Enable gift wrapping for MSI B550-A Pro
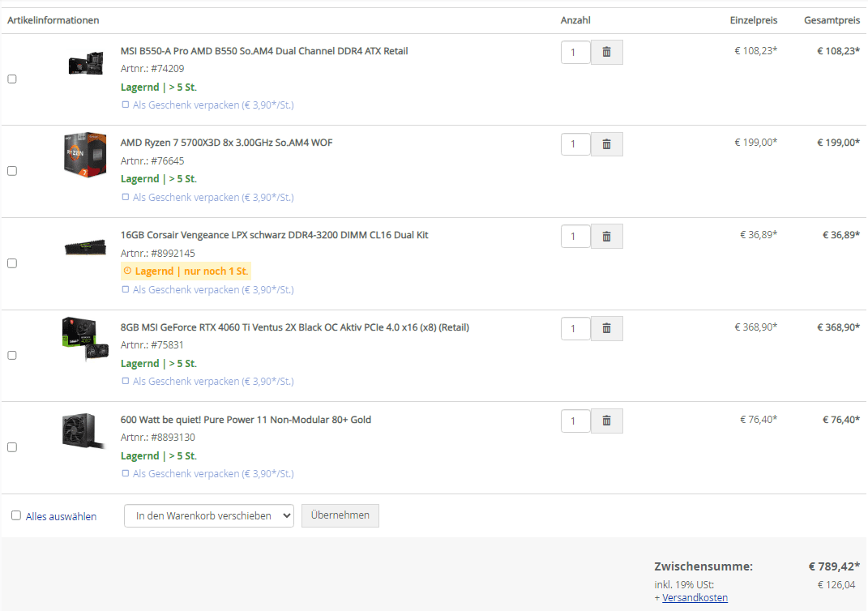Viewport: 868px width, 611px height. pos(126,105)
